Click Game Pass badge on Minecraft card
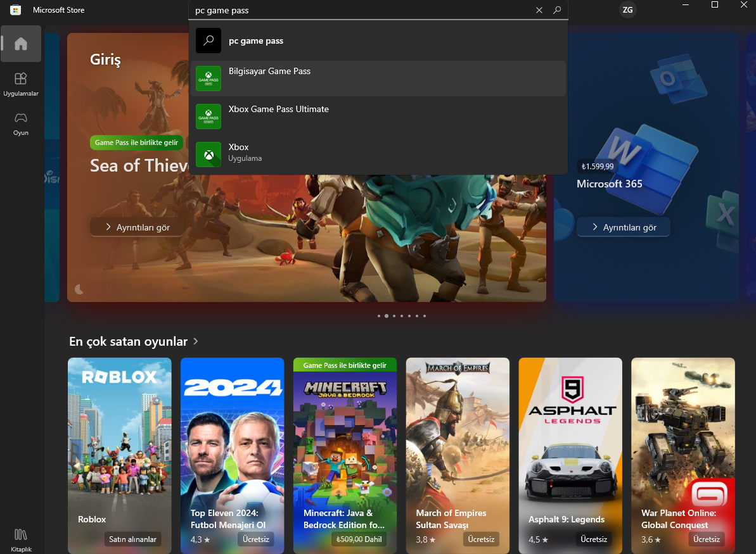 pyautogui.click(x=345, y=365)
